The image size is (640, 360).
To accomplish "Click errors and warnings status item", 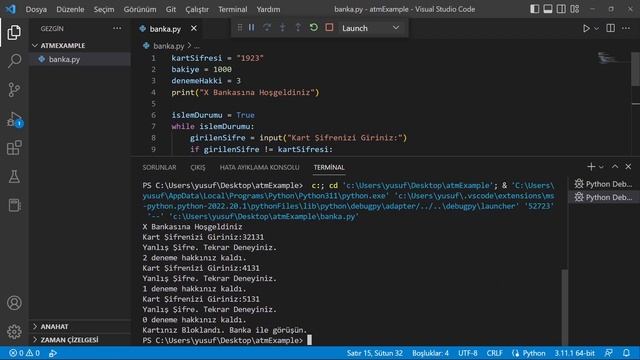I will tap(24, 353).
